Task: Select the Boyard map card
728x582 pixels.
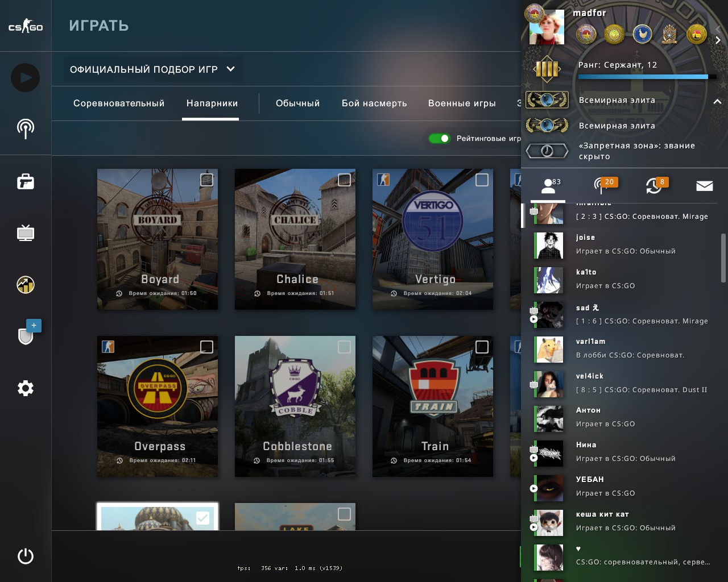Action: pyautogui.click(x=158, y=239)
